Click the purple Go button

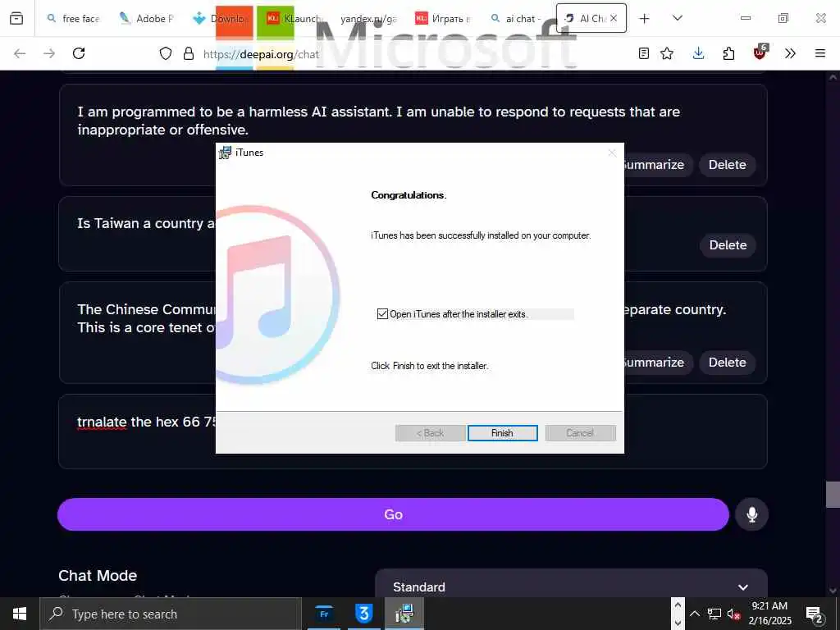coord(393,514)
